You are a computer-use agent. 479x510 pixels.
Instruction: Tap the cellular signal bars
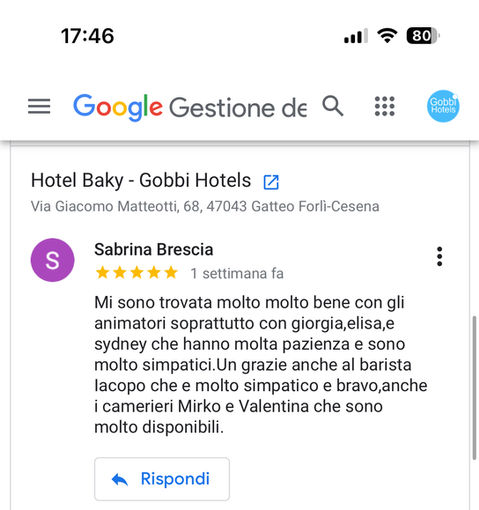pos(356,36)
